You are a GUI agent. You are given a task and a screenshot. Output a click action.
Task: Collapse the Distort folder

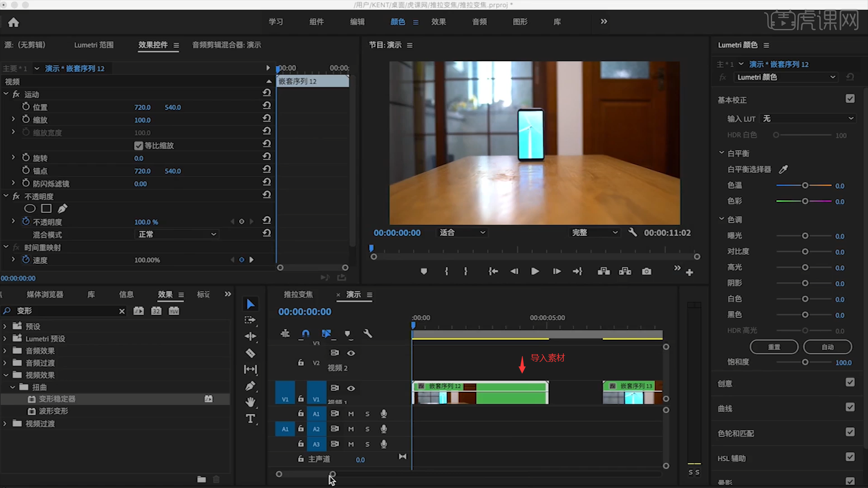(x=13, y=387)
